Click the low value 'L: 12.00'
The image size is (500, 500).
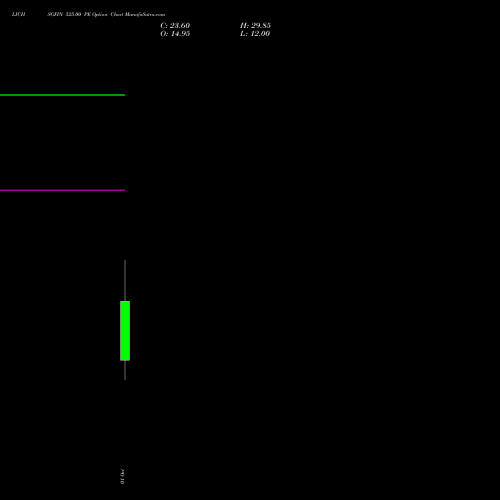click(255, 34)
